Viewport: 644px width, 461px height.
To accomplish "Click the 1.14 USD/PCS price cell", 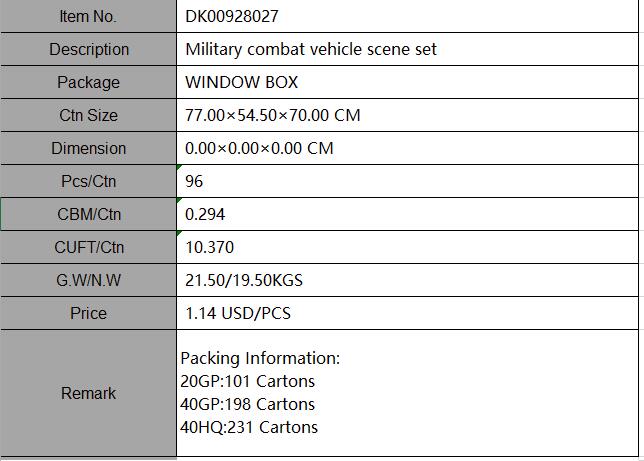I will pos(406,313).
